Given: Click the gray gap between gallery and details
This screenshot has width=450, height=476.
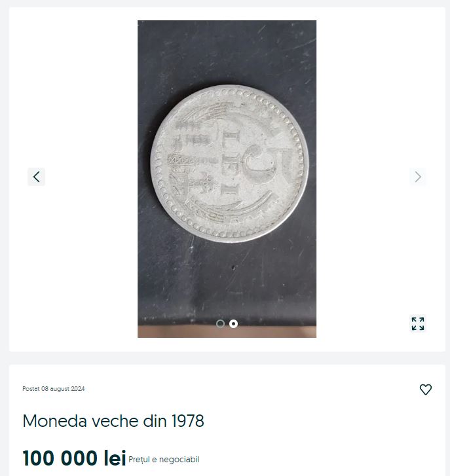Looking at the screenshot, I should 225,358.
